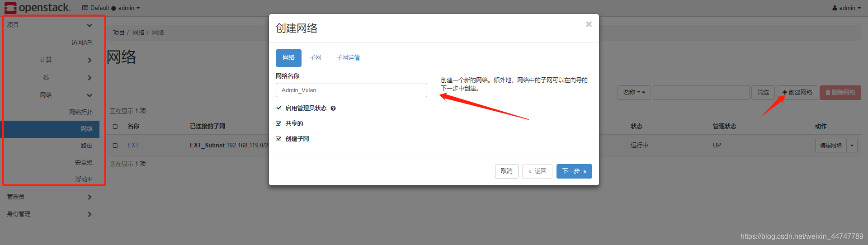This screenshot has width=868, height=245.
Task: Expand the 身份管理 sidebar section
Action: [x=50, y=214]
